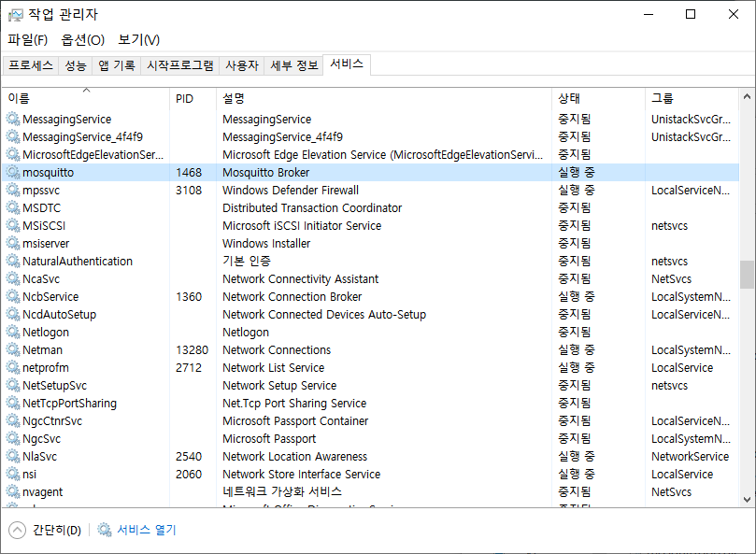Screen dimensions: 756x554
Task: Click the Distributed Transaction Coordinator description
Action: (x=312, y=207)
